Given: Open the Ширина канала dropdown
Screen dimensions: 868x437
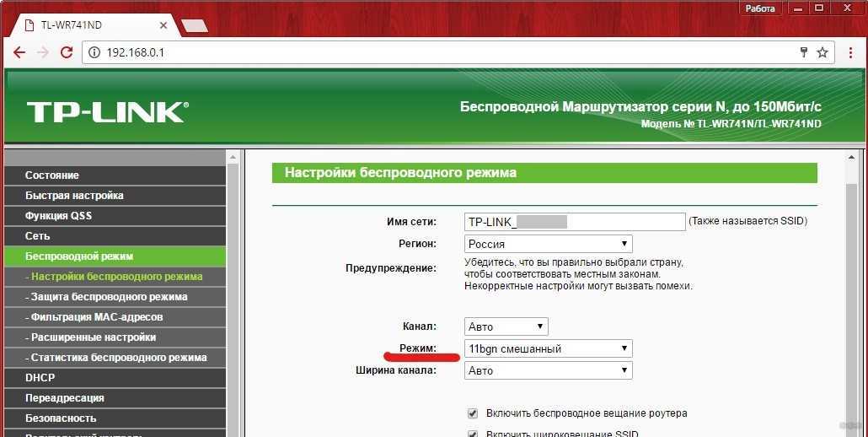Looking at the screenshot, I should [x=548, y=370].
